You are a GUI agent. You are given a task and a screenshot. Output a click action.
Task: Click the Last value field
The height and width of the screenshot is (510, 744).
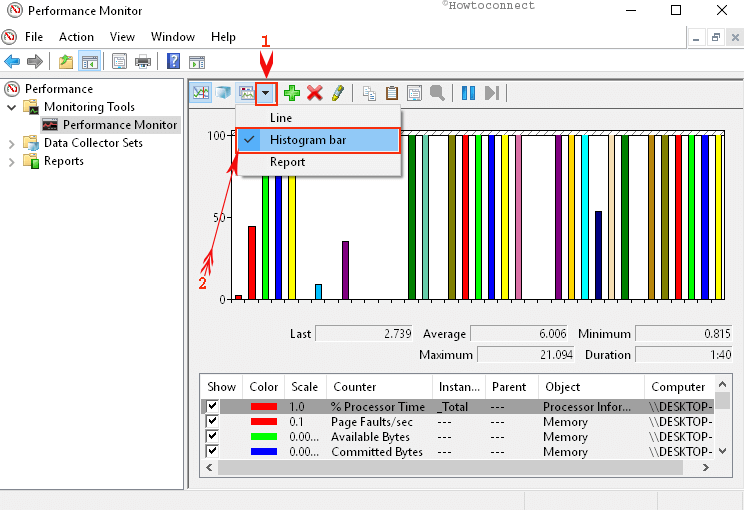[x=364, y=334]
